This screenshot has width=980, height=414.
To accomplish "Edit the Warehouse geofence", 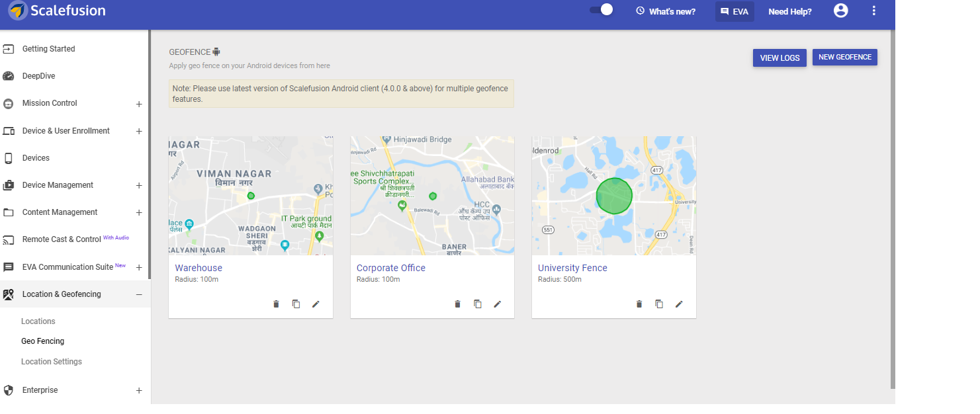I will click(316, 304).
